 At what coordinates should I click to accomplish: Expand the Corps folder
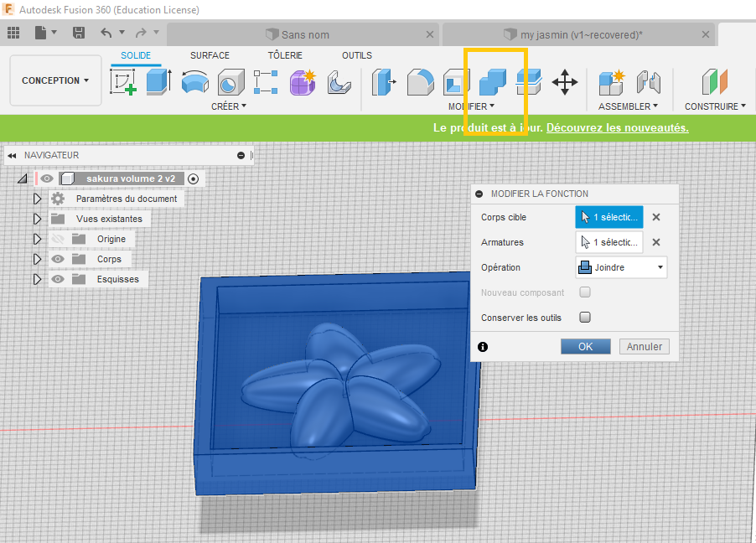[x=37, y=260]
